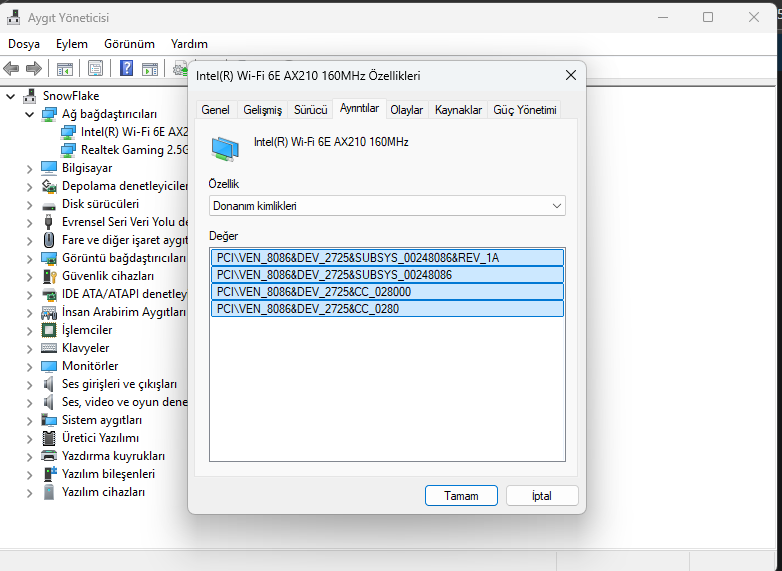The height and width of the screenshot is (571, 782).
Task: Click the Ağ bağdaştırıcıları network icon
Action: pyautogui.click(x=49, y=114)
